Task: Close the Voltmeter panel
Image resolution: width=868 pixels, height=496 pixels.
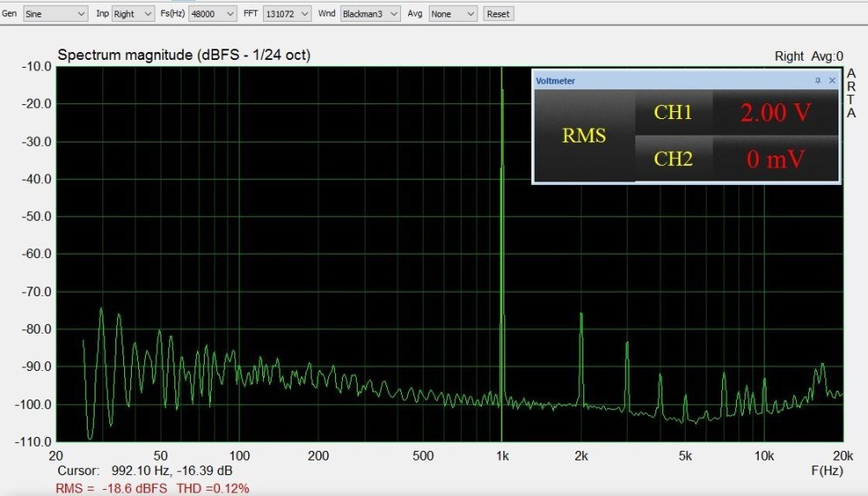Action: [x=832, y=81]
